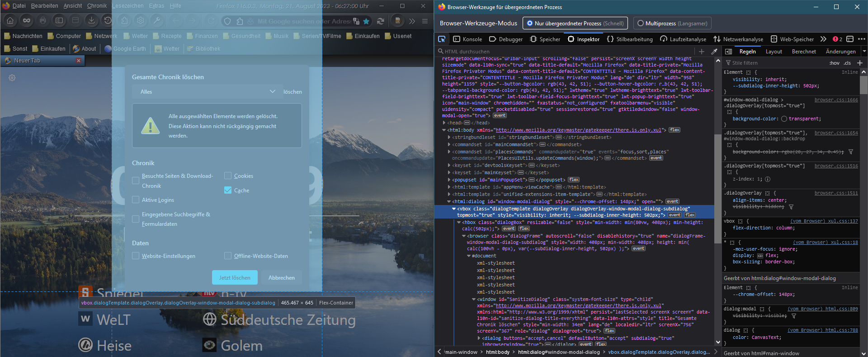Uncheck the Cache checkbox

coord(228,190)
